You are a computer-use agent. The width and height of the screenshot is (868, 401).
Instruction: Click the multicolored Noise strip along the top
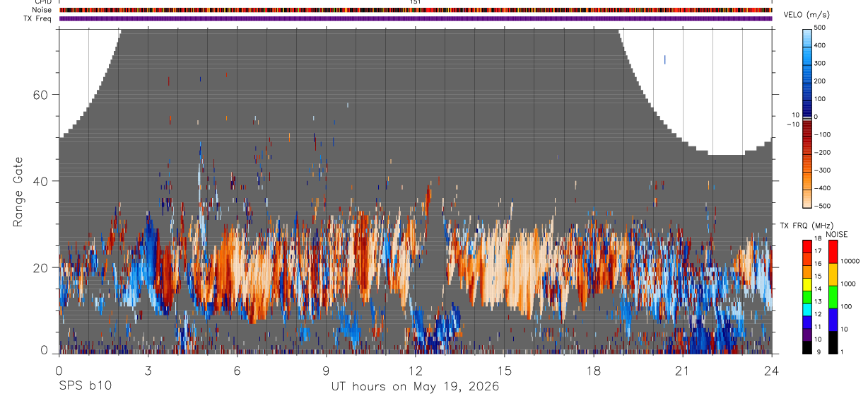416,10
